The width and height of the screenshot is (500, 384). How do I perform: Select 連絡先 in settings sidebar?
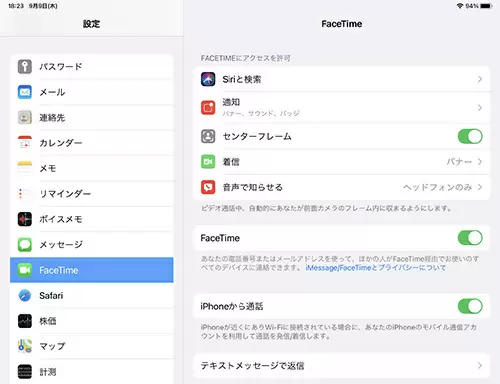pyautogui.click(x=92, y=117)
